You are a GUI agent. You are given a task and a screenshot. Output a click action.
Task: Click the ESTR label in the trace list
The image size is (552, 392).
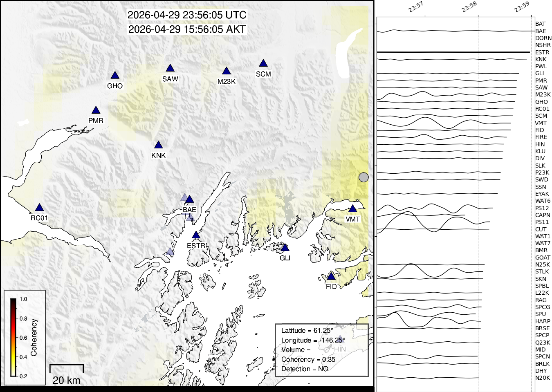point(542,52)
